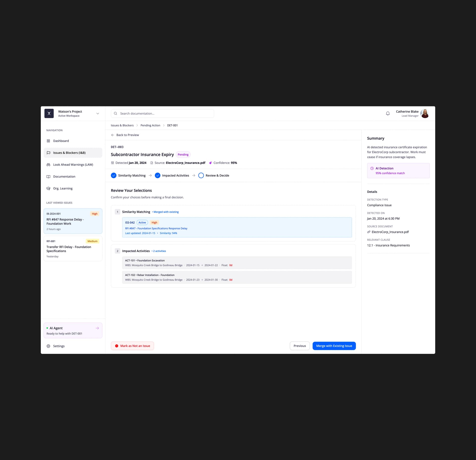Click the Source document file icon
Screen dimensions: 476x460
(x=151, y=163)
